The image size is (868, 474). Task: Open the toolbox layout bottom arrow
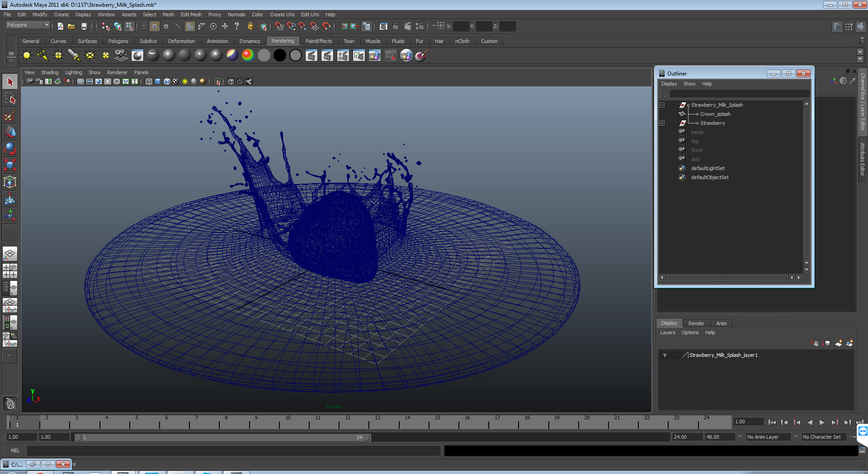coord(9,356)
